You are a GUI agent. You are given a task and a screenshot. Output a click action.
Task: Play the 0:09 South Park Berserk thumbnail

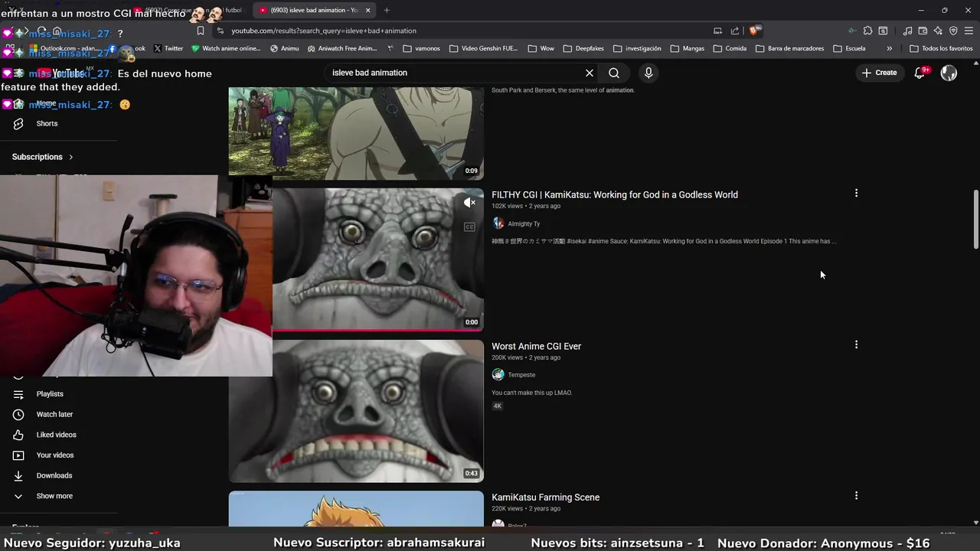point(356,133)
